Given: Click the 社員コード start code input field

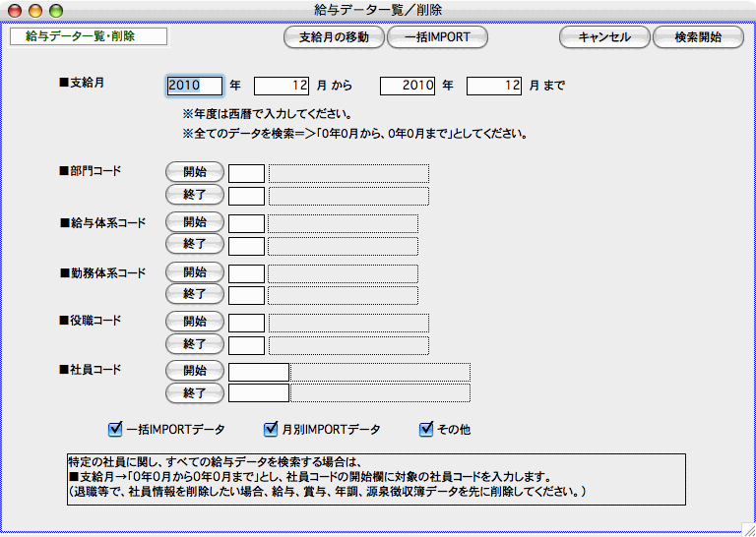Looking at the screenshot, I should pos(259,372).
